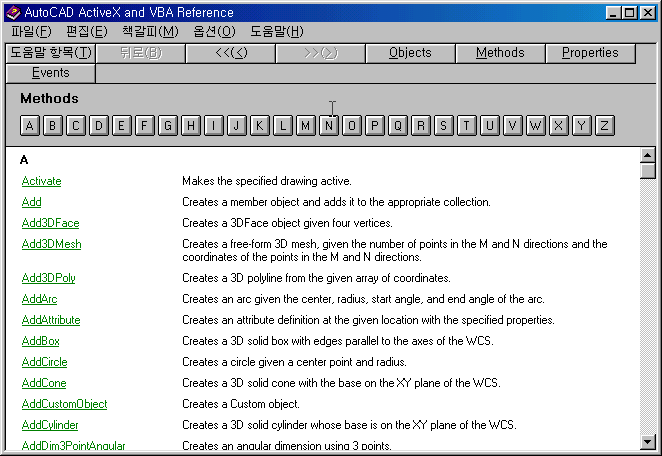Open the Add3DMesh method link
This screenshot has width=662, height=456.
click(x=52, y=244)
